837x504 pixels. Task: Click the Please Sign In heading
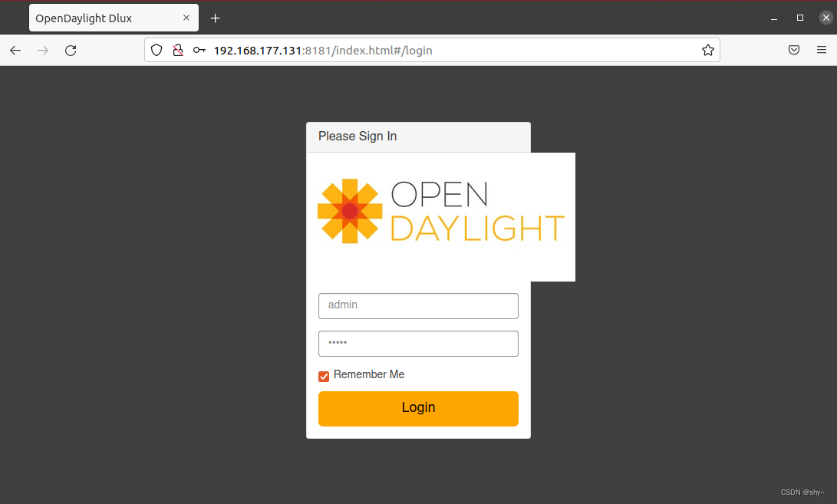357,136
